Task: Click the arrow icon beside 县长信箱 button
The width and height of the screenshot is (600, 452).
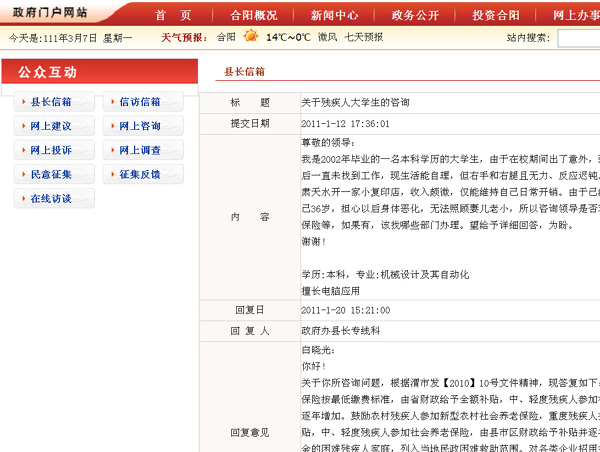Action: pos(24,102)
